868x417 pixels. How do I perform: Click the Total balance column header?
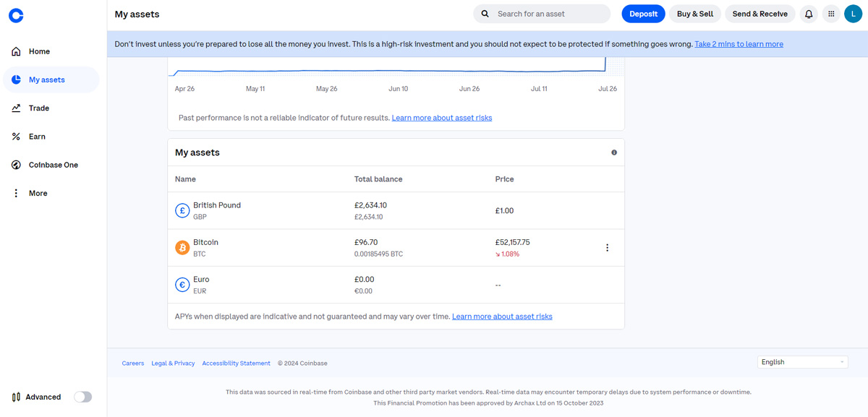[x=378, y=179]
